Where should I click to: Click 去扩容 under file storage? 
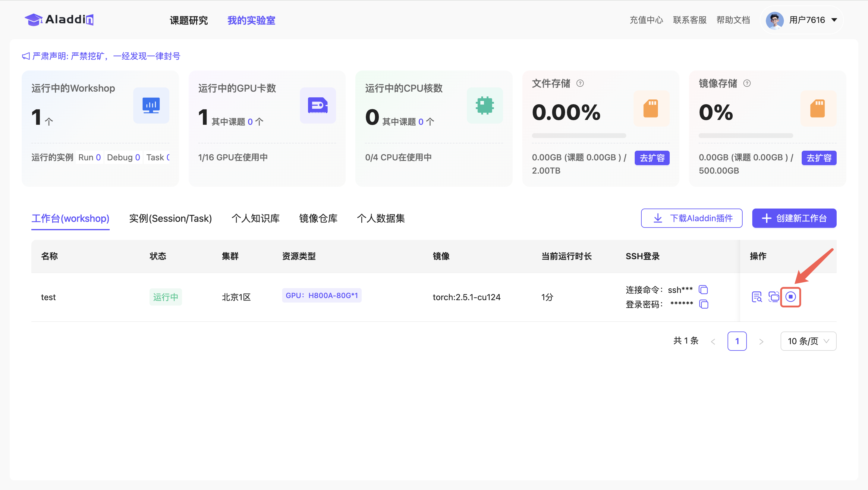pyautogui.click(x=652, y=158)
